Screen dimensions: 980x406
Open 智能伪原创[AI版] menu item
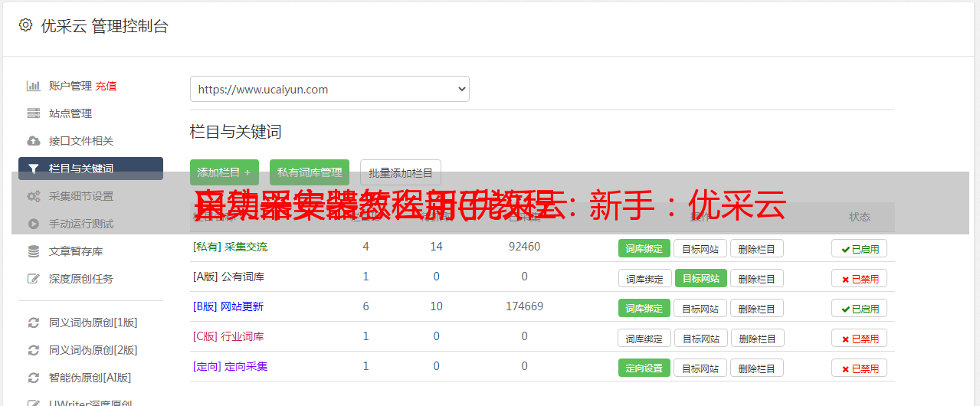coord(90,378)
